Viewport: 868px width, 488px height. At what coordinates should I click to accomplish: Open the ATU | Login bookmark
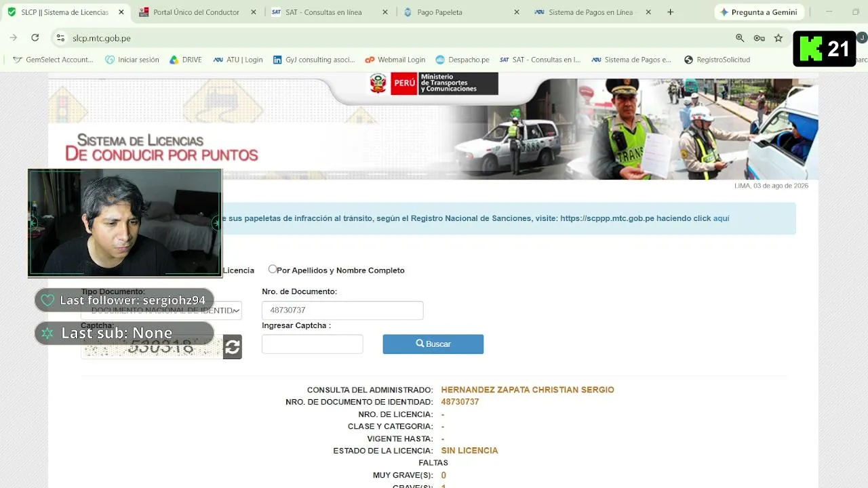(x=238, y=60)
